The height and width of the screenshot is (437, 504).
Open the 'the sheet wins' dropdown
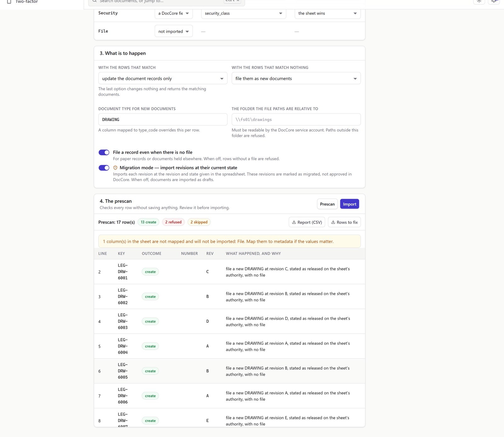328,13
